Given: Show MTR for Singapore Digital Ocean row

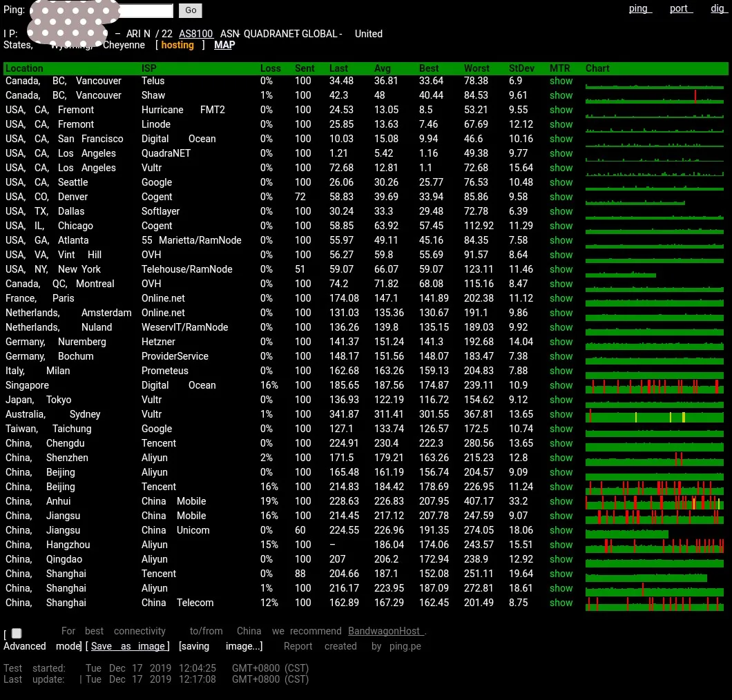Looking at the screenshot, I should 561,385.
